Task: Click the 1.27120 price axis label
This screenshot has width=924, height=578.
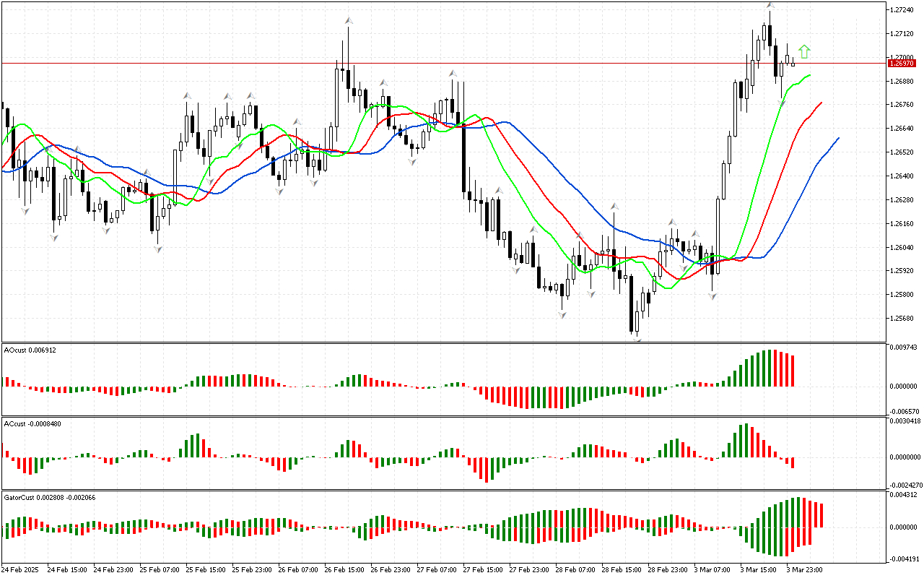Action: pyautogui.click(x=902, y=34)
